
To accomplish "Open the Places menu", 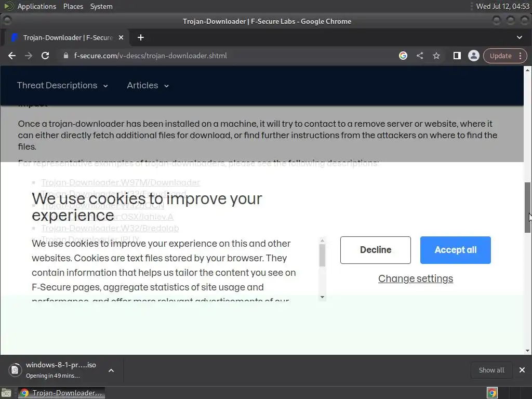I will tap(73, 6).
